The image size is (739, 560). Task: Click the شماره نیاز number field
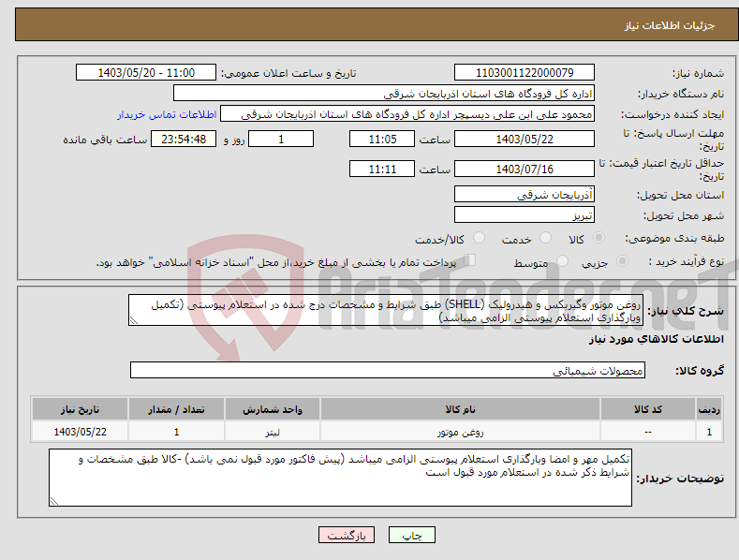tap(525, 73)
